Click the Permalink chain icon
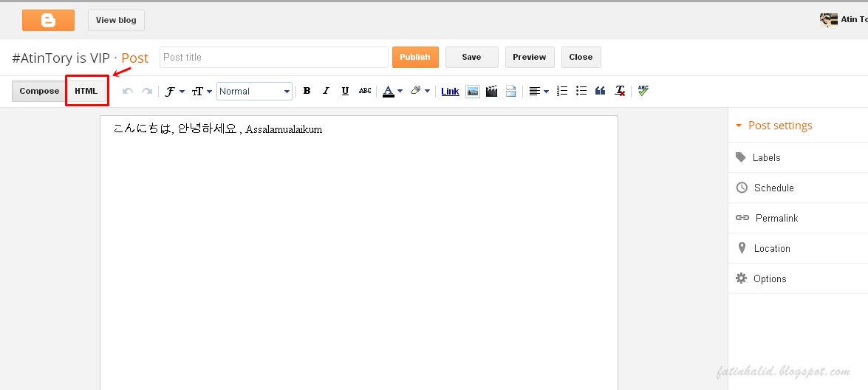This screenshot has width=868, height=390. click(x=742, y=218)
